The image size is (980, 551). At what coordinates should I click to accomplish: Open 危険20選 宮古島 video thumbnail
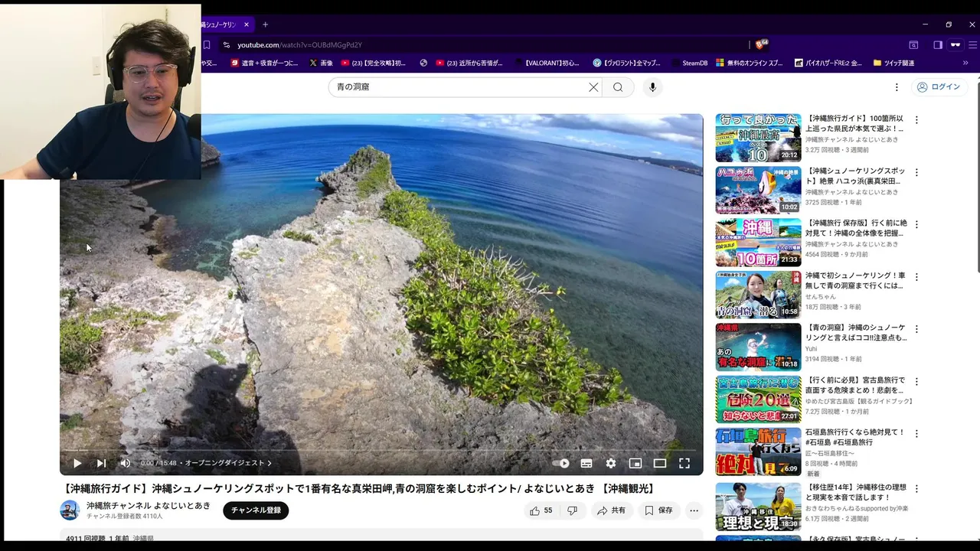coord(758,399)
